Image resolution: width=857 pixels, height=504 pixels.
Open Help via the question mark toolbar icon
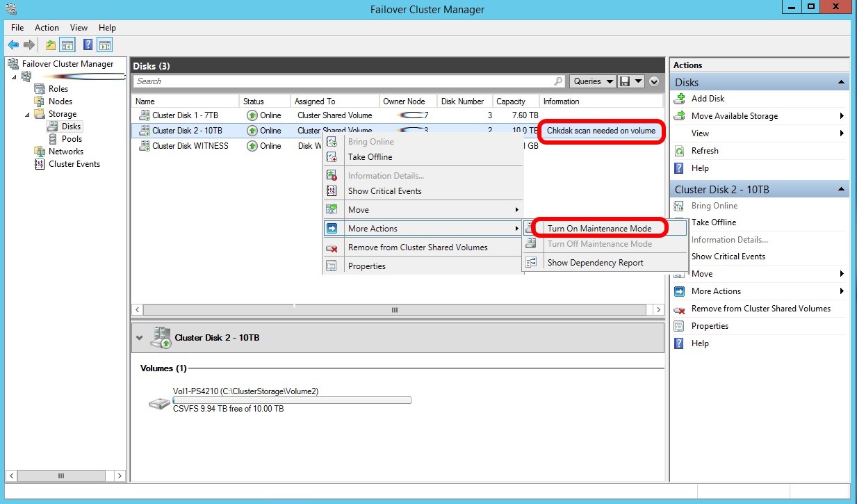point(87,44)
